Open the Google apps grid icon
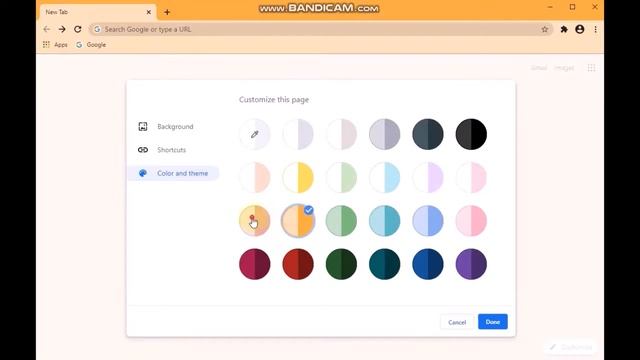This screenshot has width=640, height=360. [591, 68]
